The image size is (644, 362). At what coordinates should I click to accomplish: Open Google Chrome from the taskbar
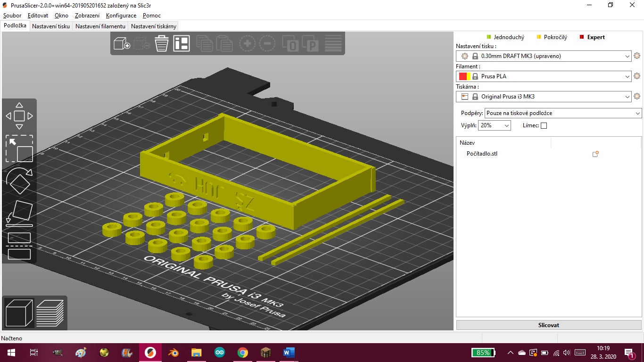pyautogui.click(x=243, y=353)
